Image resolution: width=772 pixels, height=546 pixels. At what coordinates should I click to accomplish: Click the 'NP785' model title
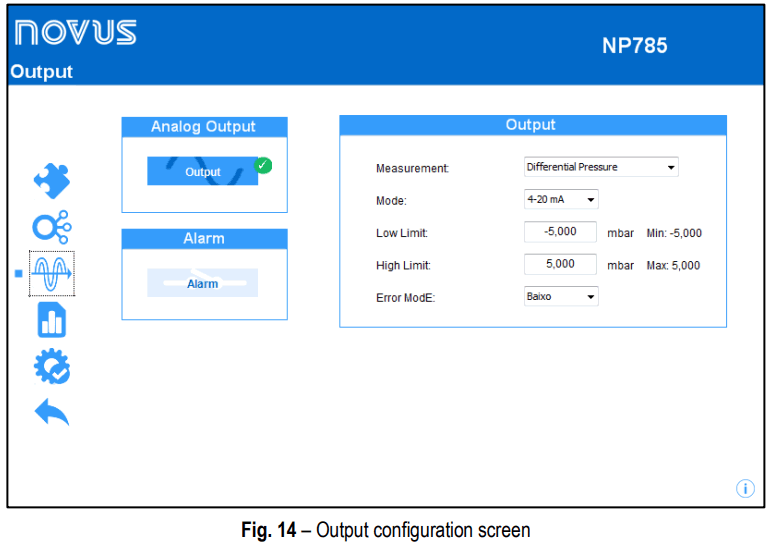[635, 46]
